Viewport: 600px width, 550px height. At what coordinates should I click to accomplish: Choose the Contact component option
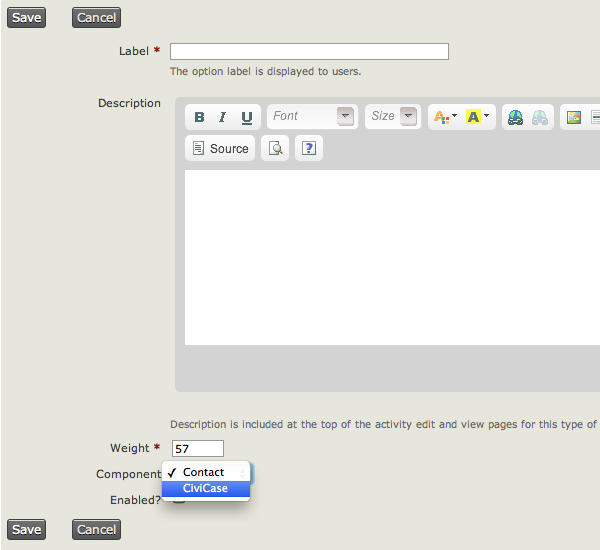click(204, 472)
